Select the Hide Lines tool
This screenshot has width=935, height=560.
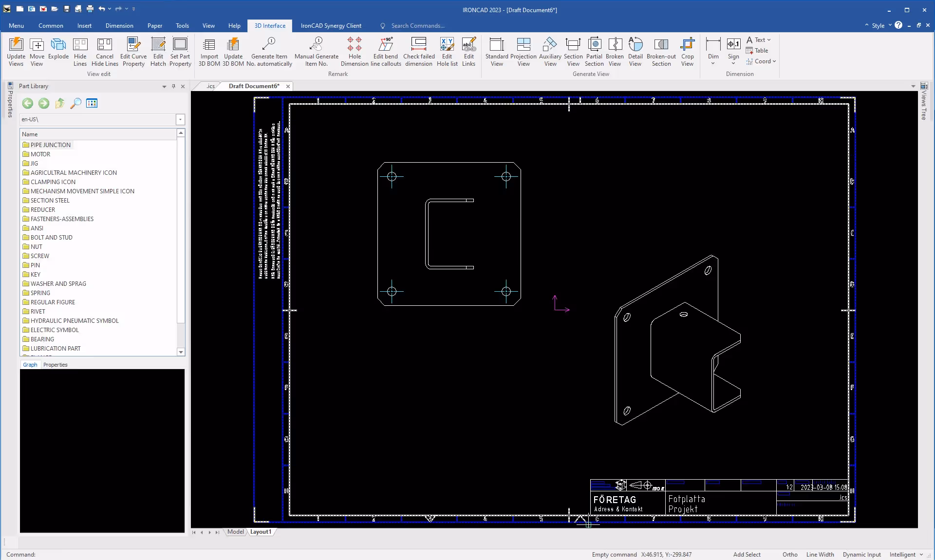[80, 51]
